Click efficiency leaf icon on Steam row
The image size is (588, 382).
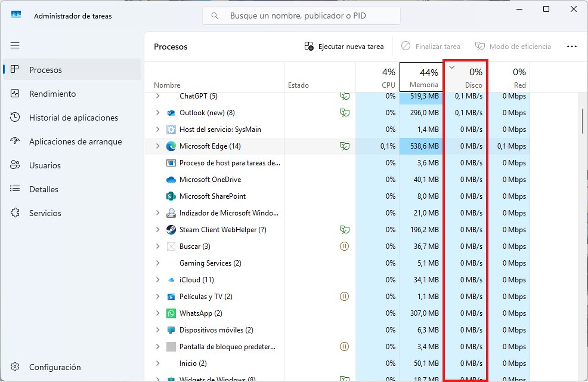pyautogui.click(x=344, y=230)
